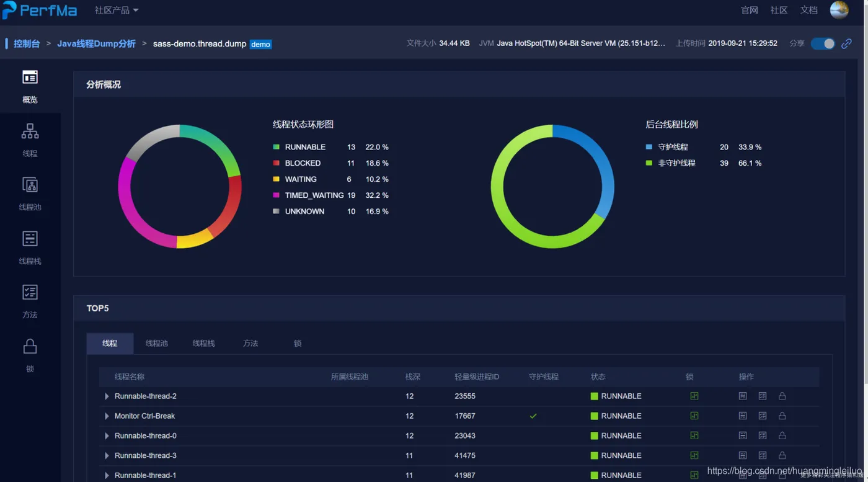Copy the share link via chain icon

846,43
